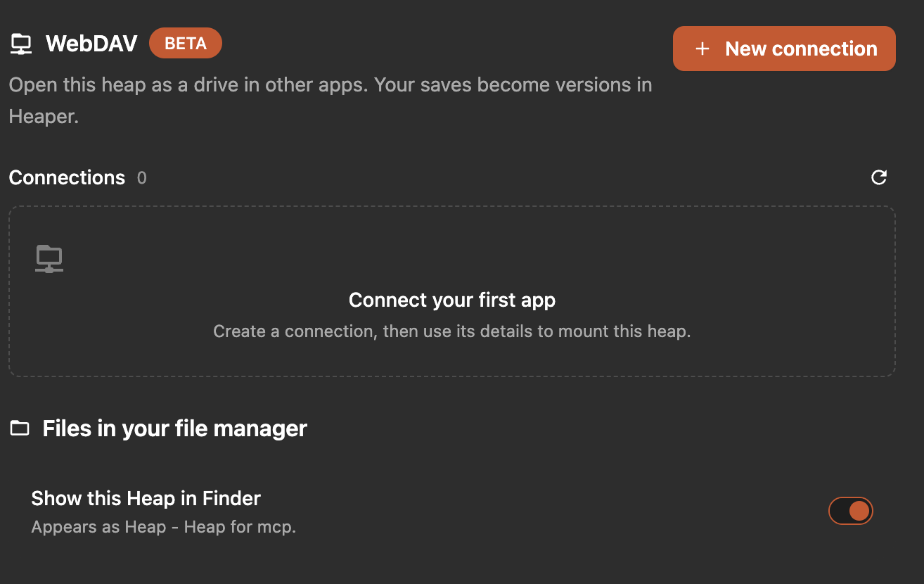Image resolution: width=924 pixels, height=584 pixels.
Task: Click the network folder icon in empty connections box
Action: click(x=49, y=259)
